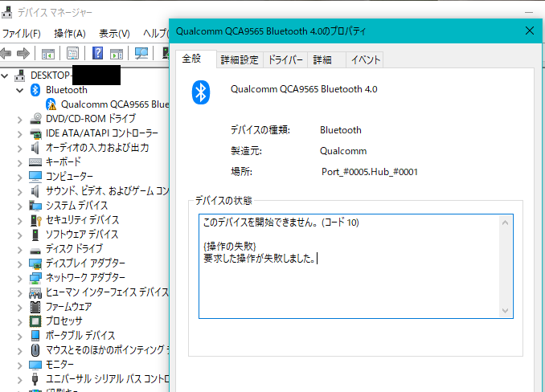Select the ディスク ドライブ tree row
Image resolution: width=545 pixels, height=392 pixels.
[x=75, y=248]
